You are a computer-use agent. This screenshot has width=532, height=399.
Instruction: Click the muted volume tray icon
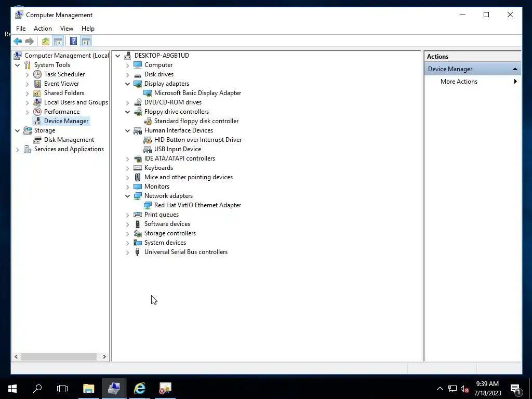click(464, 389)
